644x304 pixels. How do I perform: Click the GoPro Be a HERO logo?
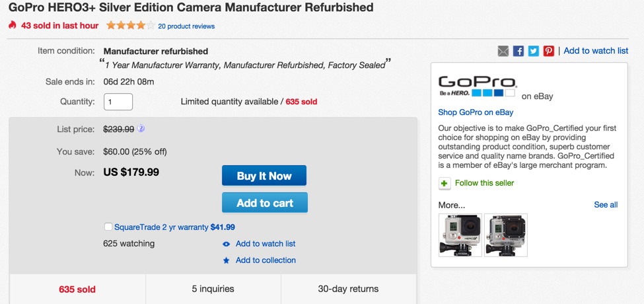pyautogui.click(x=478, y=86)
